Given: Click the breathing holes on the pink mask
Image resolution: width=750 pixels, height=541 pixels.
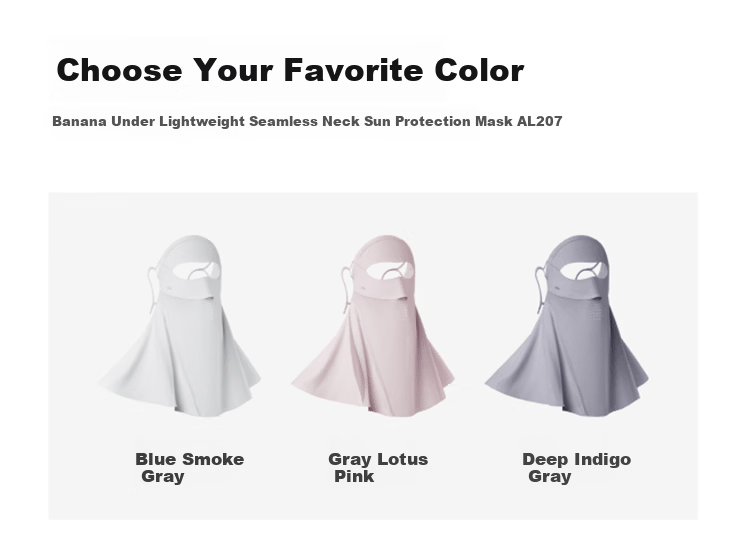Looking at the screenshot, I should tap(403, 314).
